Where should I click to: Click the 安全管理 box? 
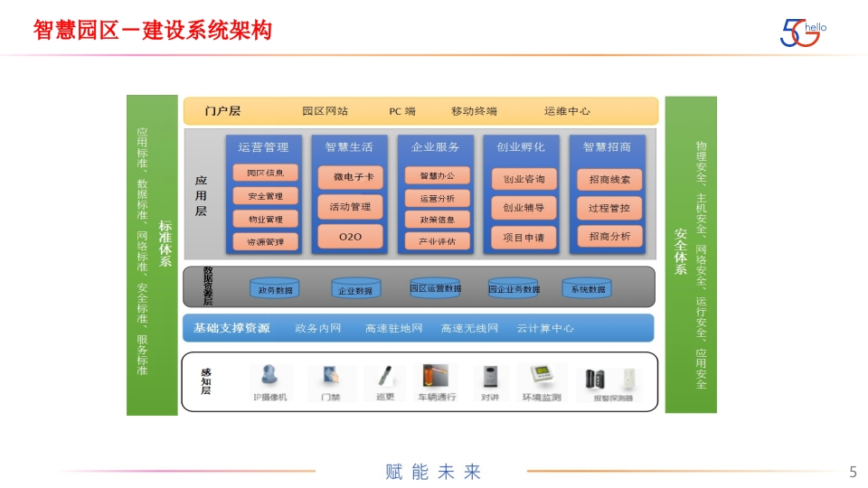(x=265, y=196)
